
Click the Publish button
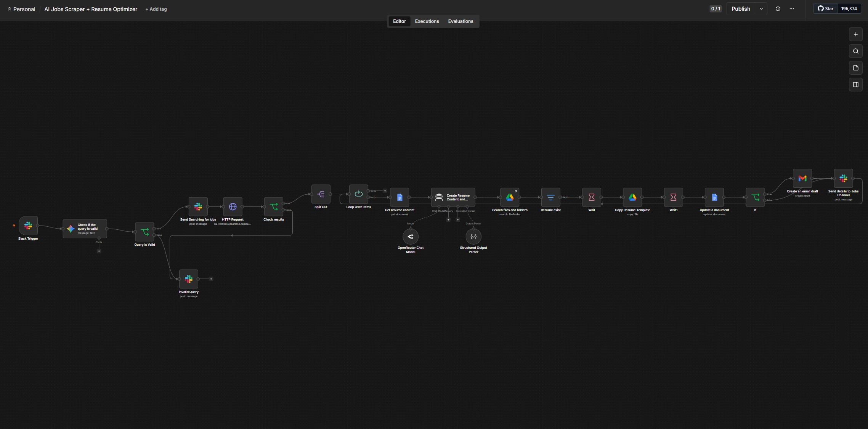741,9
